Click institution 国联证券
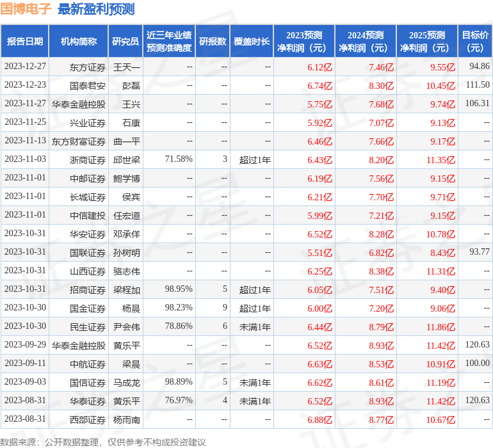 [x=88, y=253]
